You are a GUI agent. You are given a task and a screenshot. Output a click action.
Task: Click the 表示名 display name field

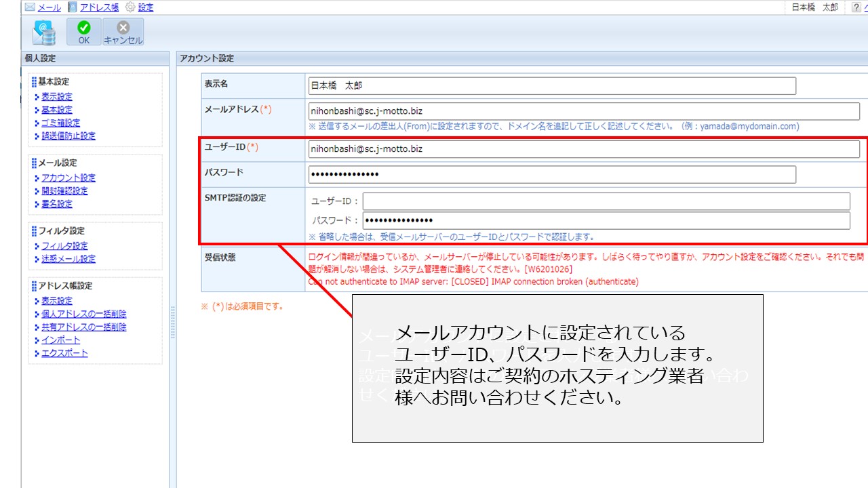click(551, 86)
